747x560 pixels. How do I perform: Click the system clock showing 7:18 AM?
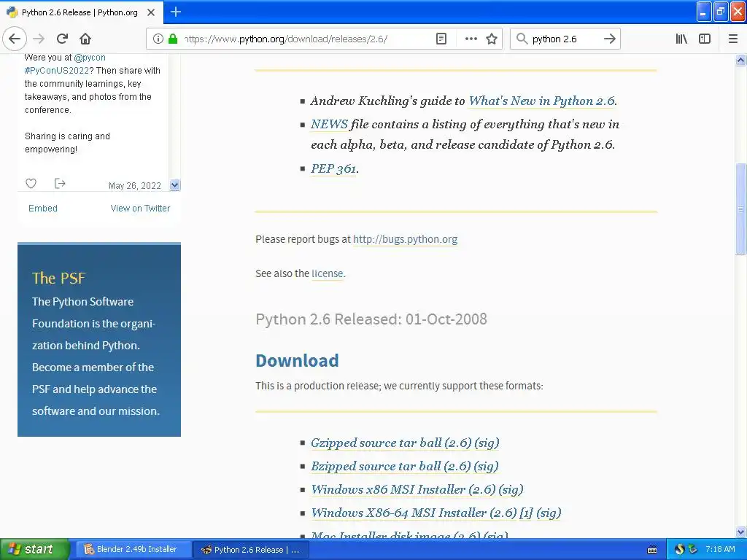pos(720,549)
